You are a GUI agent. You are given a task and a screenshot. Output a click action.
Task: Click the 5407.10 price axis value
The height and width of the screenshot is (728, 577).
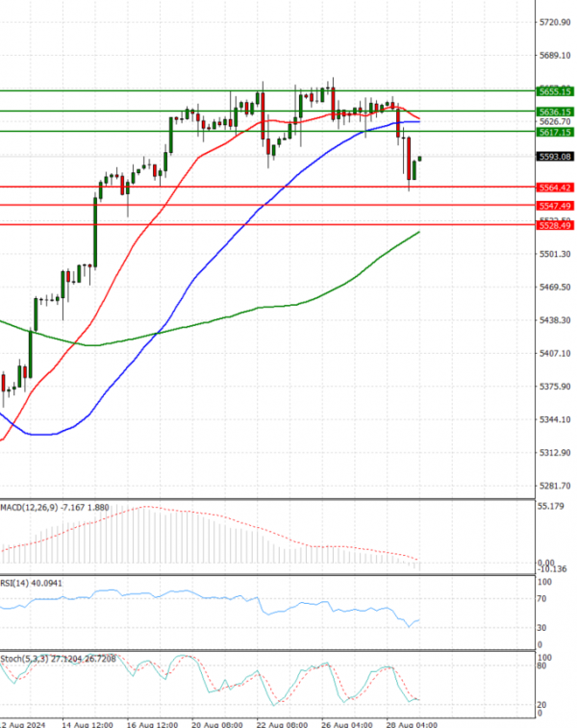click(x=555, y=353)
